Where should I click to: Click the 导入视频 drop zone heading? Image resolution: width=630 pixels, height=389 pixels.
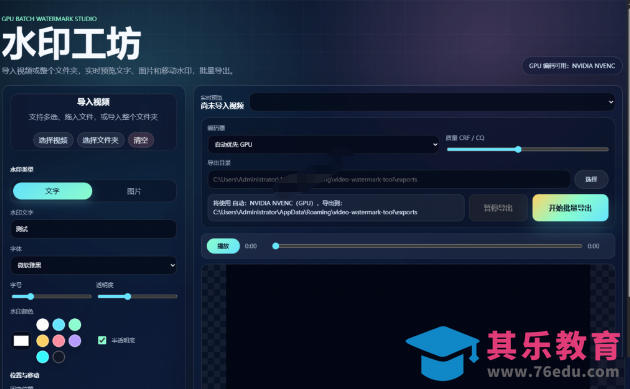93,102
